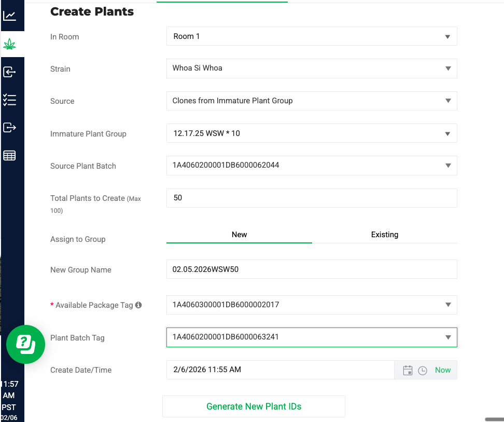Click the Generate New Plant IDs button
The height and width of the screenshot is (422, 504).
point(254,406)
